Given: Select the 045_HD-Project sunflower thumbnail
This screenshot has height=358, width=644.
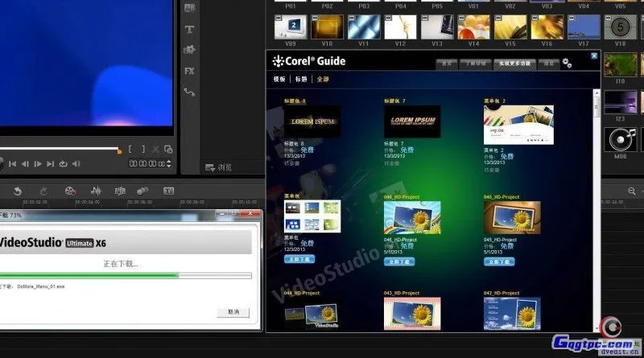Looking at the screenshot, I should 512,217.
